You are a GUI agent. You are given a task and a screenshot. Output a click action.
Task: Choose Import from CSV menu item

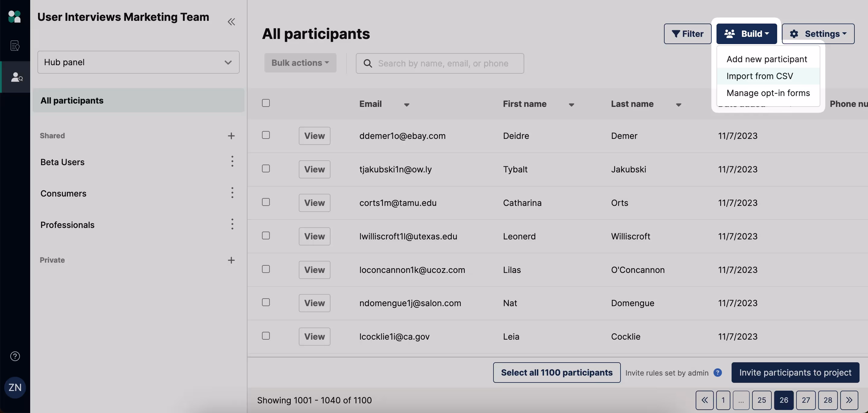click(759, 76)
